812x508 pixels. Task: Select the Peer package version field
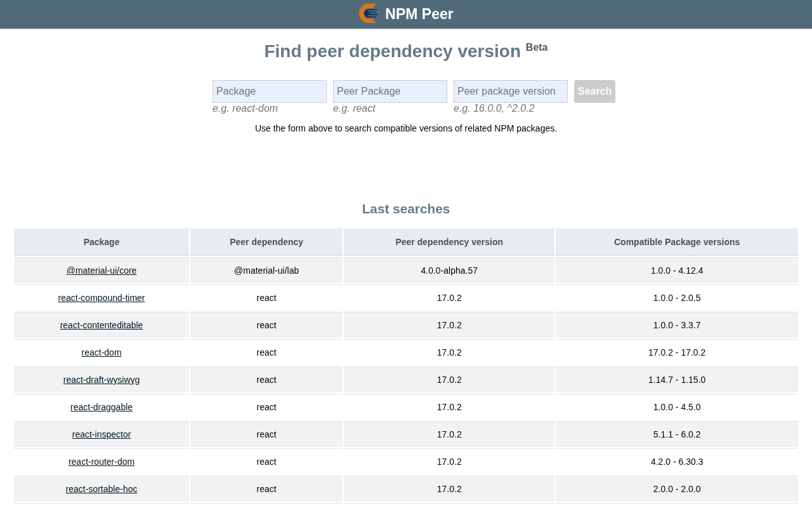pyautogui.click(x=511, y=91)
